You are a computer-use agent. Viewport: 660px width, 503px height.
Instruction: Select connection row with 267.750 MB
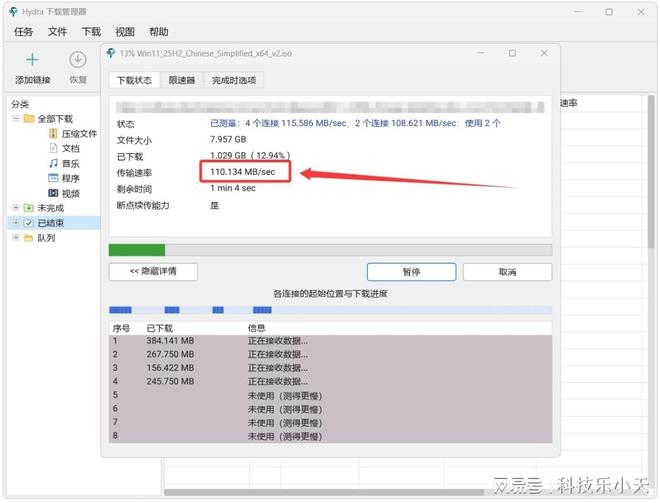coord(330,354)
